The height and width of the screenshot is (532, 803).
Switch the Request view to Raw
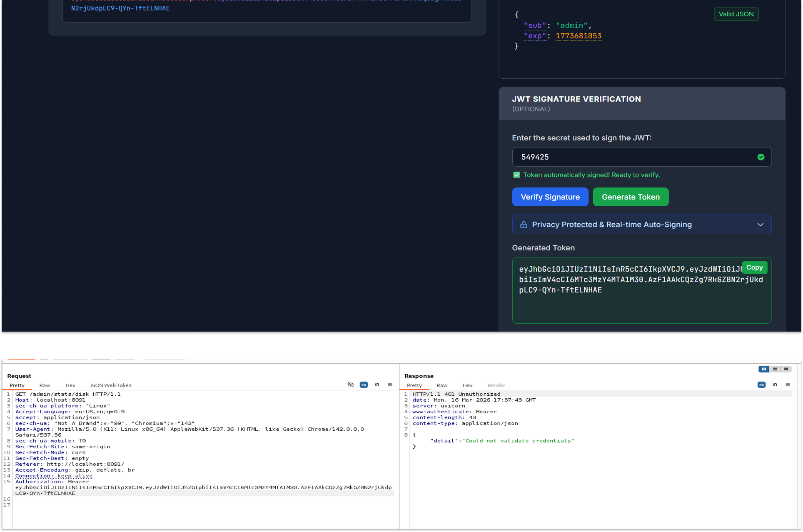(x=45, y=385)
